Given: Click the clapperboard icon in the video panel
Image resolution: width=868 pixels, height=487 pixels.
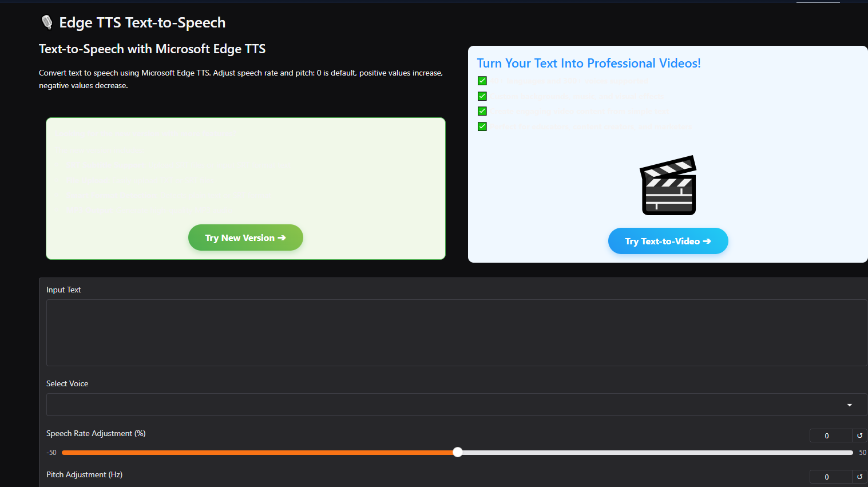Looking at the screenshot, I should click(x=668, y=185).
